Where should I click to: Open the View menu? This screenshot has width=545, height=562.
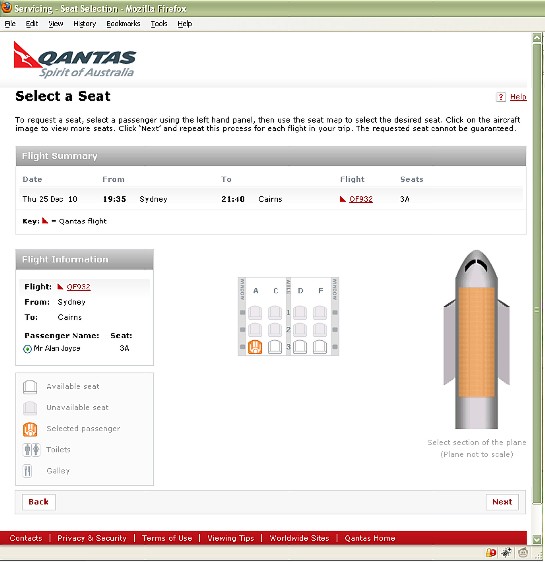56,24
